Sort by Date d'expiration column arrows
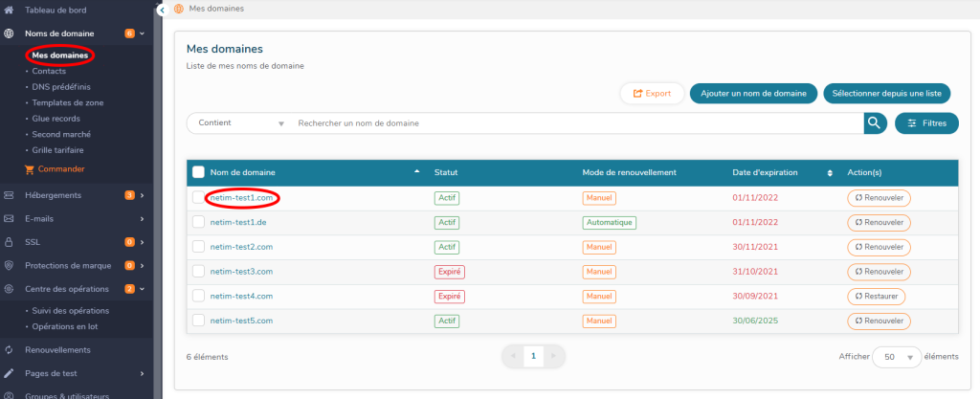Screen dimensions: 980x399 pos(830,173)
